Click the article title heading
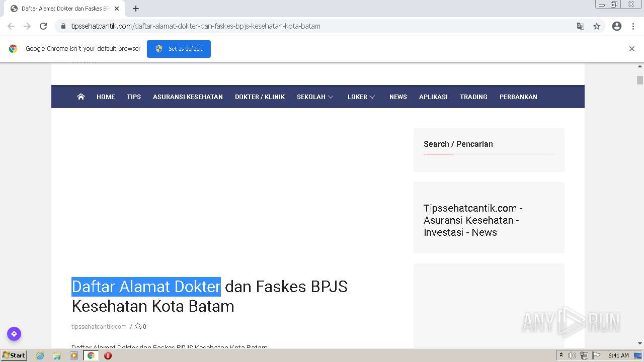 (x=210, y=296)
